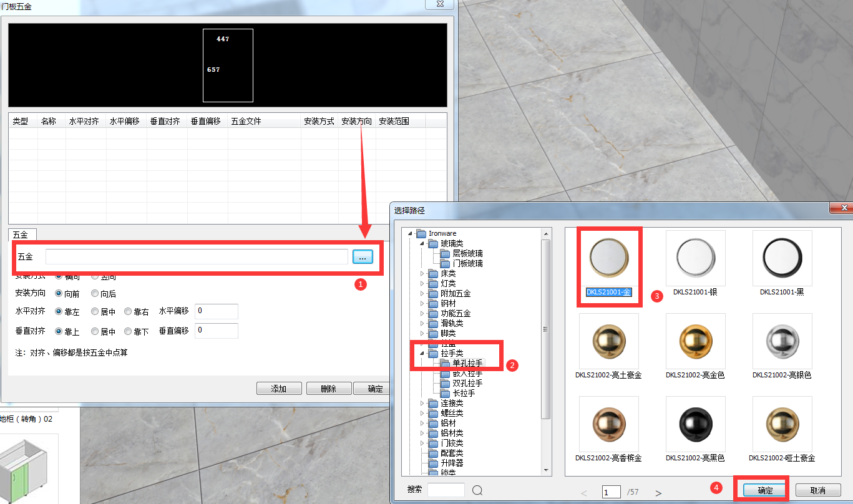
Task: Expand the 床类 tree node
Action: tap(422, 273)
